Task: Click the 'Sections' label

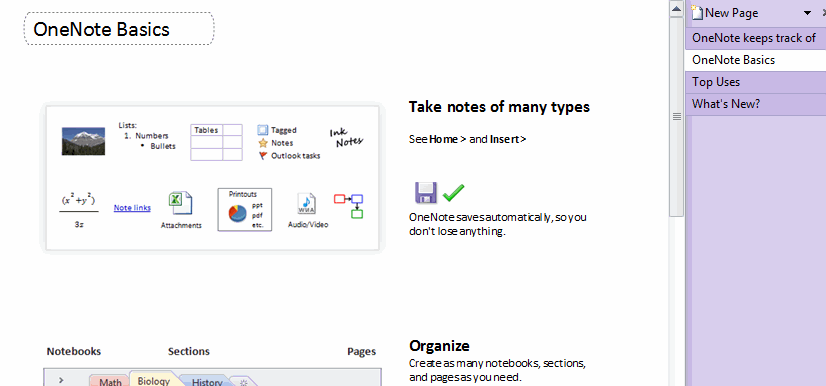Action: [189, 351]
